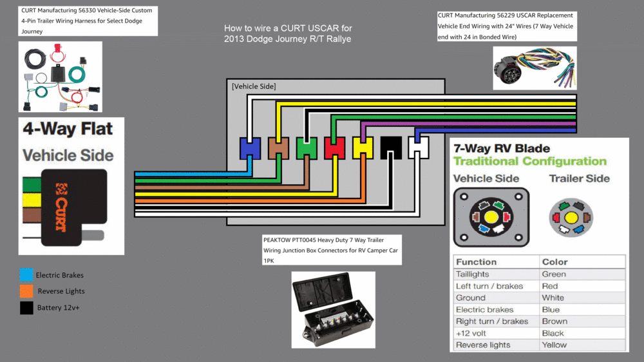Click the 'Reverse Lights' legend label
The height and width of the screenshot is (362, 644).
(x=61, y=291)
